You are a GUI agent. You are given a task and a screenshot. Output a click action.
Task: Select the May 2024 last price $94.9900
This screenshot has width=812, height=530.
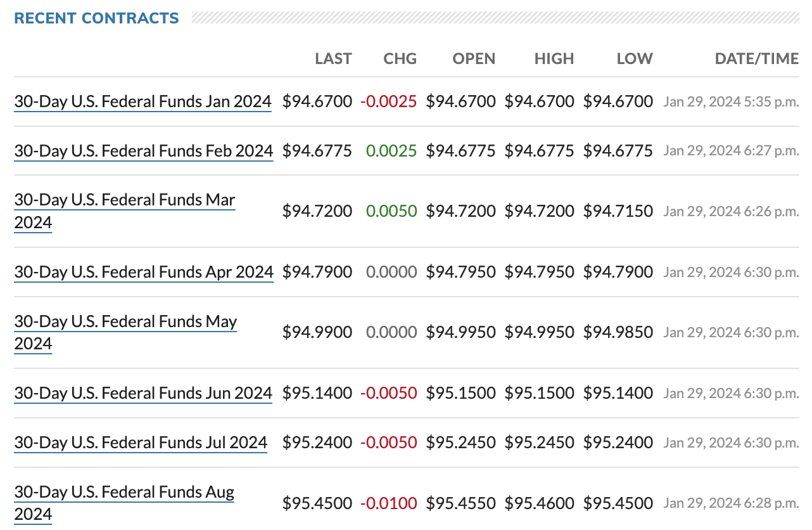(317, 332)
